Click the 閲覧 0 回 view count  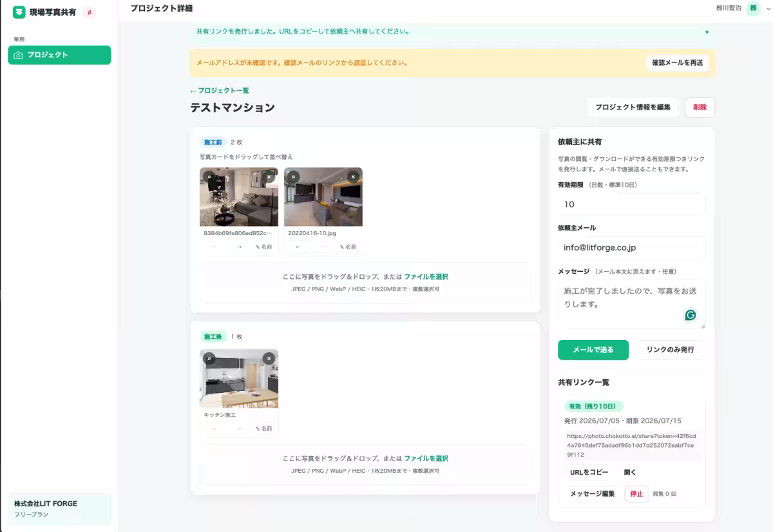coord(664,494)
